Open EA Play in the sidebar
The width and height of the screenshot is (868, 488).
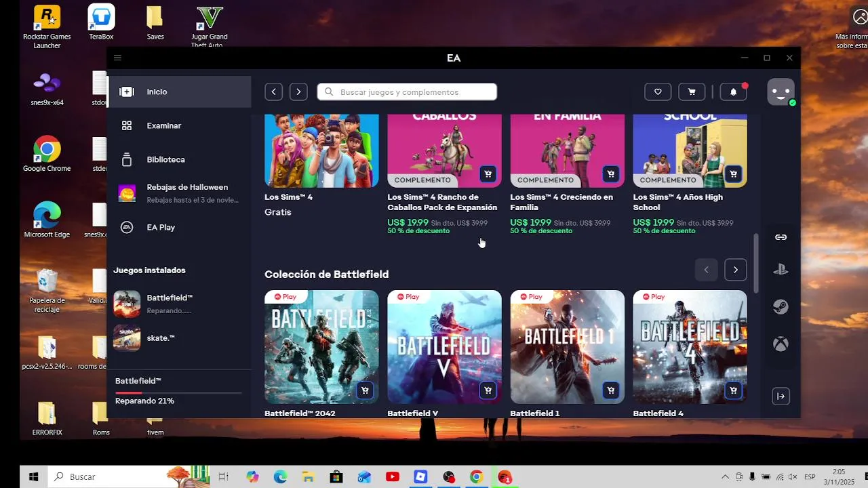(179, 227)
